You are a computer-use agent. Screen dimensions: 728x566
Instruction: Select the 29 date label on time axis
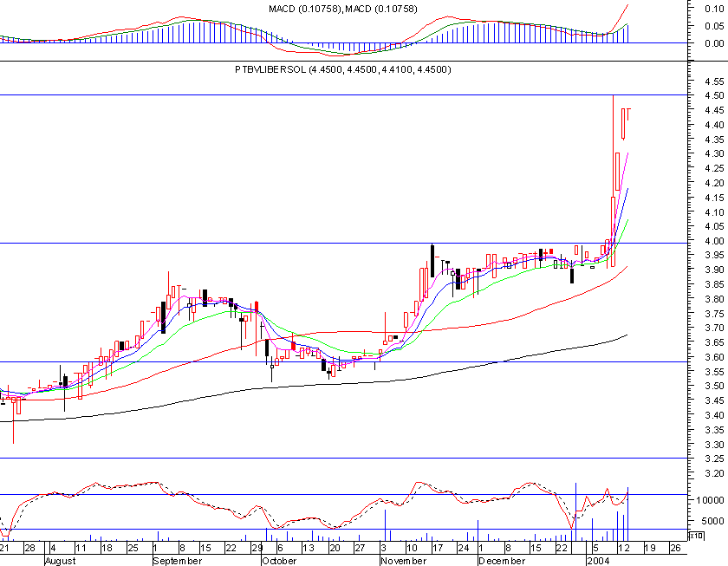point(257,549)
